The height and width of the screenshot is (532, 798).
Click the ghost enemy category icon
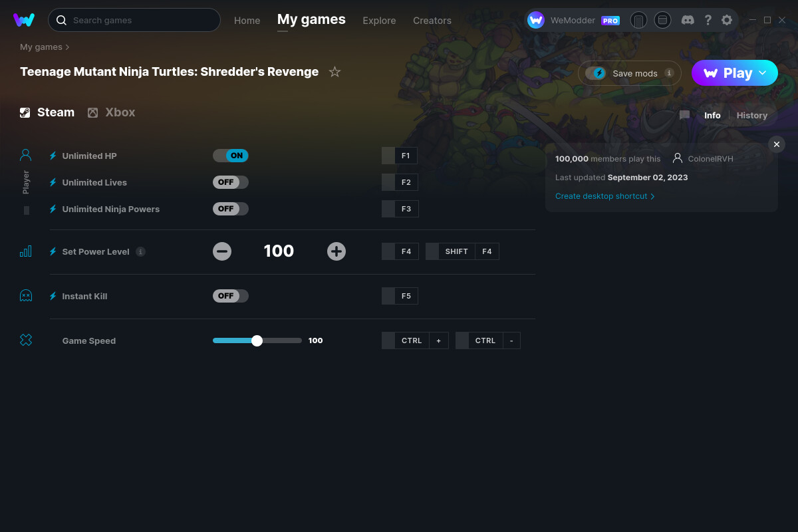pos(26,296)
